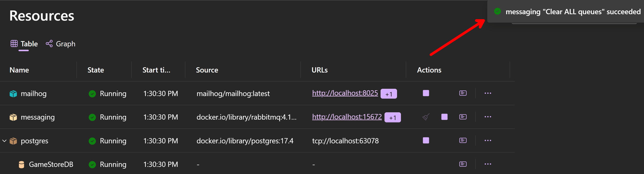Open the localhost:8025 mailhog link
This screenshot has width=644, height=174.
(345, 93)
